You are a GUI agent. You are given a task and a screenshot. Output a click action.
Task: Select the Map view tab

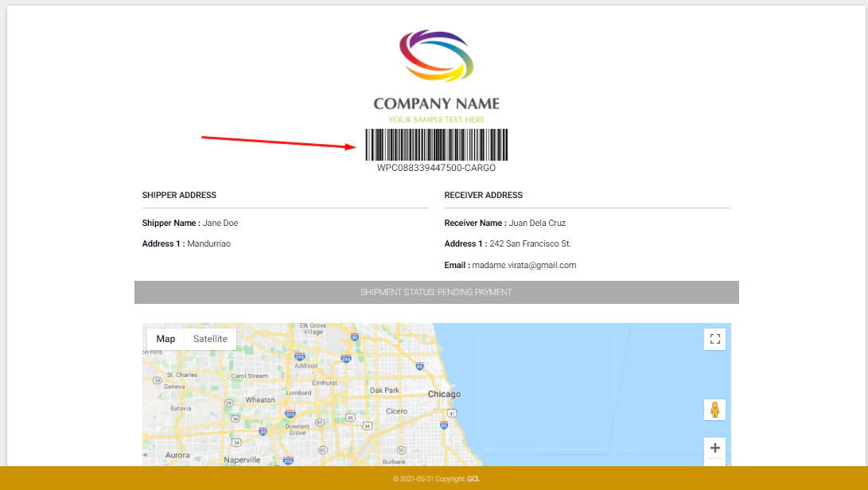(x=165, y=339)
